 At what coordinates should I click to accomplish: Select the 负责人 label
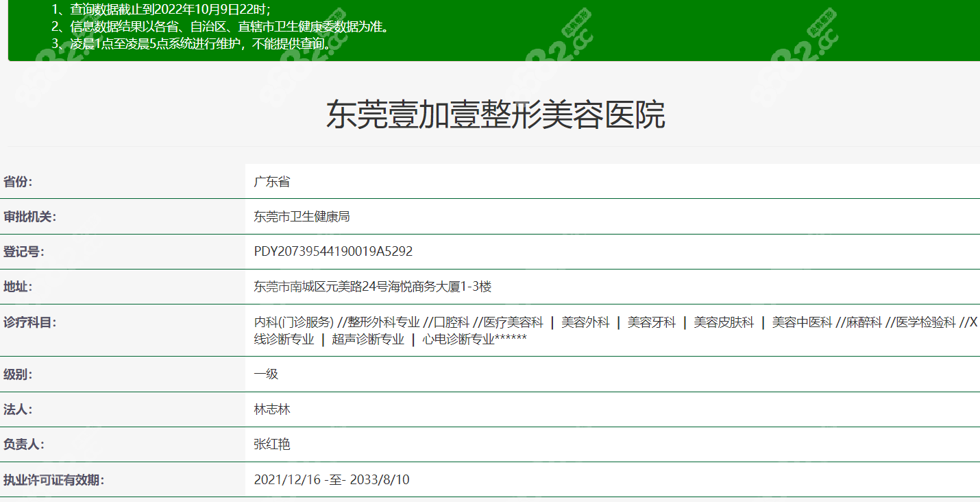click(x=24, y=444)
